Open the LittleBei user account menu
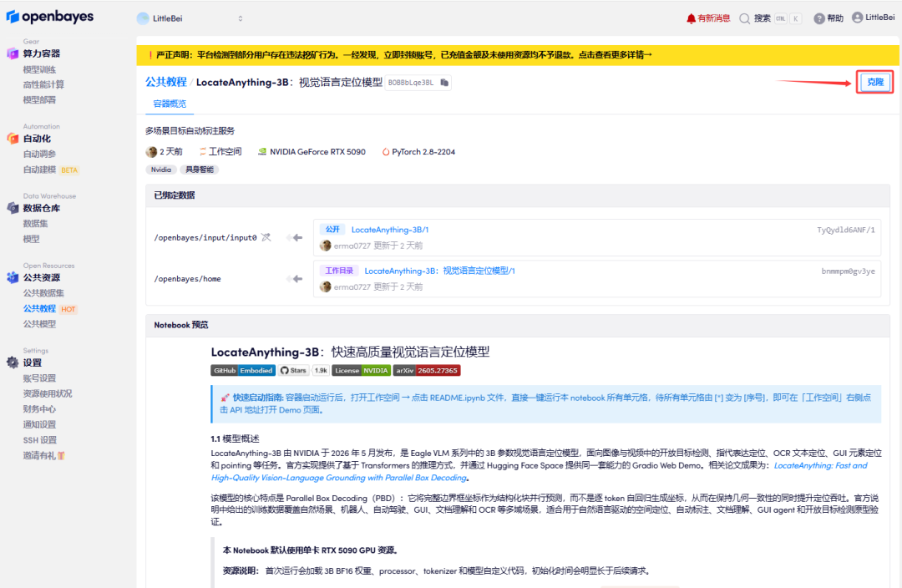The width and height of the screenshot is (902, 588). click(x=874, y=18)
